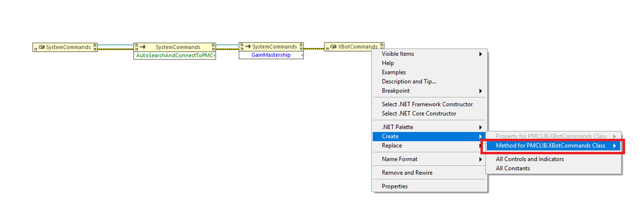Viewport: 644px width, 213px height.
Task: Choose Select .NET Core Constructor
Action: [419, 113]
